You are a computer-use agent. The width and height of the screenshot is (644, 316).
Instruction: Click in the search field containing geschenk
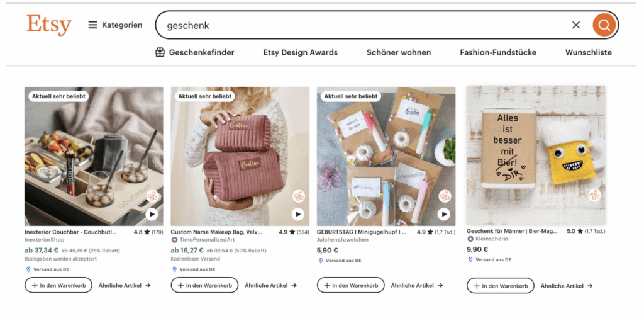click(x=363, y=25)
